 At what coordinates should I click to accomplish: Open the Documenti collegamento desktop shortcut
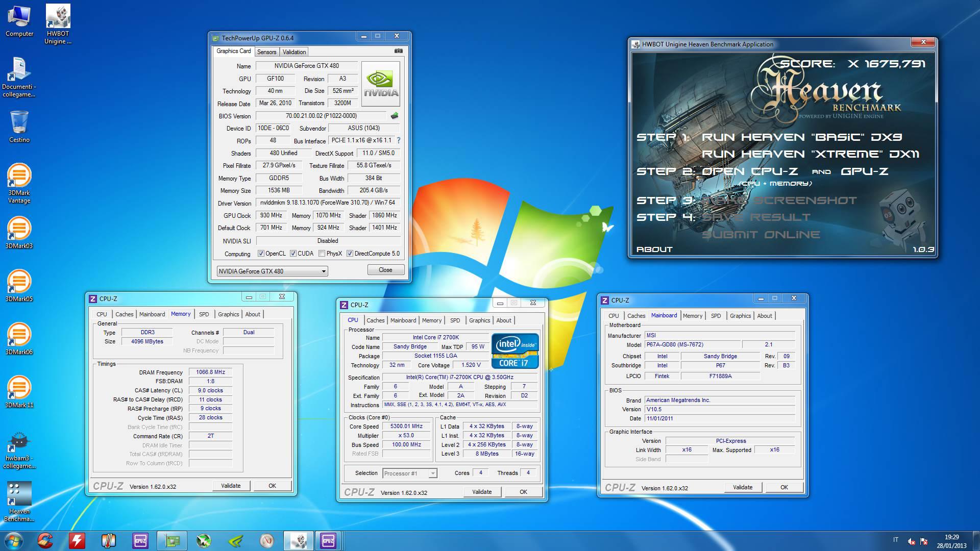(x=19, y=78)
